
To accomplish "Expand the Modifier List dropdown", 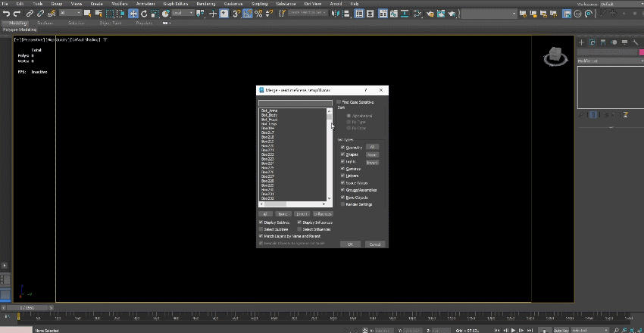I will click(x=610, y=61).
